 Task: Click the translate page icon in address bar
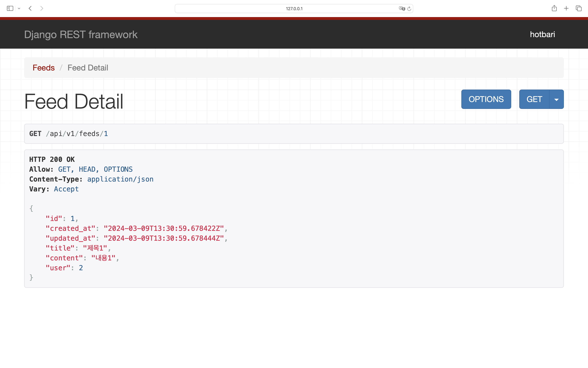(x=402, y=9)
